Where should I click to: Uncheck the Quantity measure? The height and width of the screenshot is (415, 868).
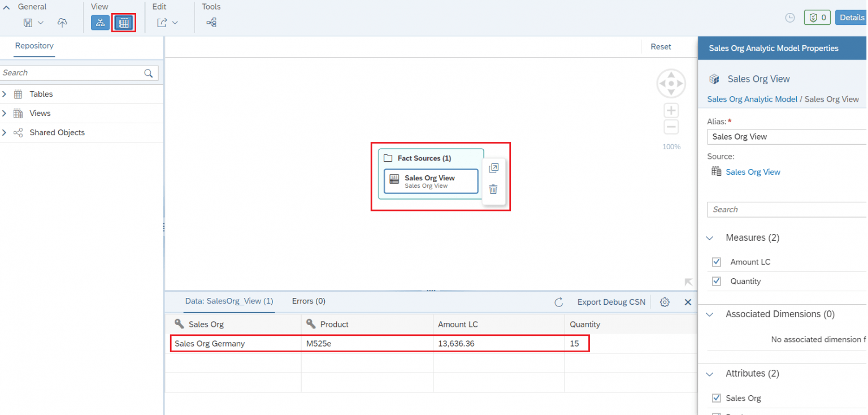(716, 281)
